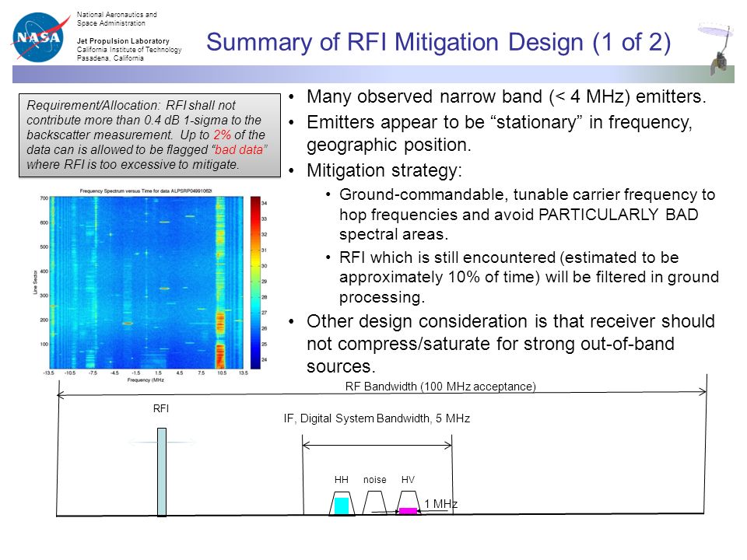
Task: Click the heat map color scale bar
Action: point(255,282)
